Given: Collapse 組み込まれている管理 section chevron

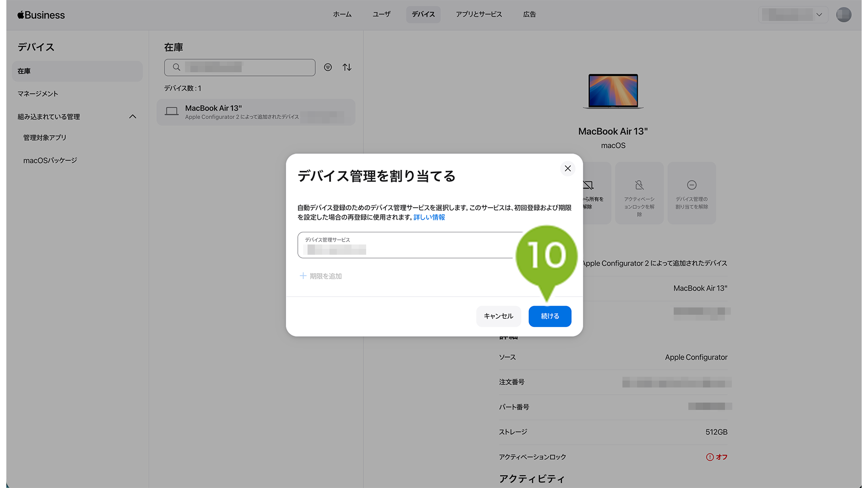Looking at the screenshot, I should point(132,117).
